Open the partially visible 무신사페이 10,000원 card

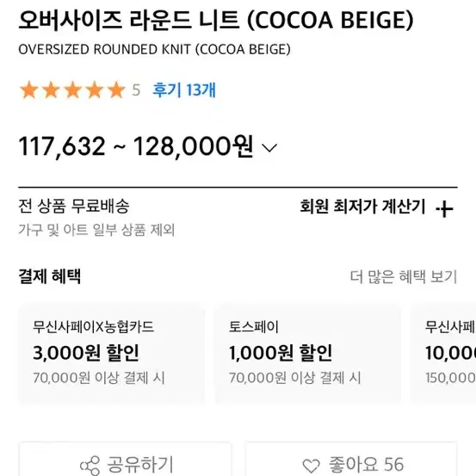click(443, 354)
